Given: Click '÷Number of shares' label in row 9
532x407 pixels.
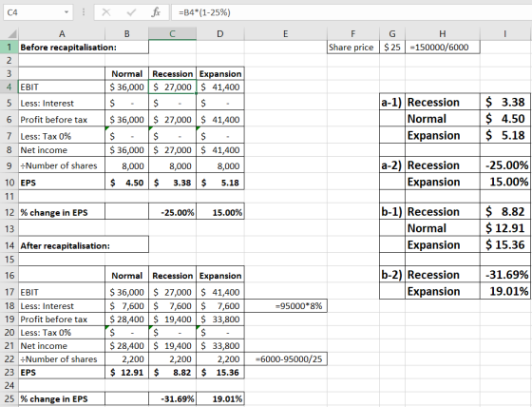Looking at the screenshot, I should click(x=59, y=165).
